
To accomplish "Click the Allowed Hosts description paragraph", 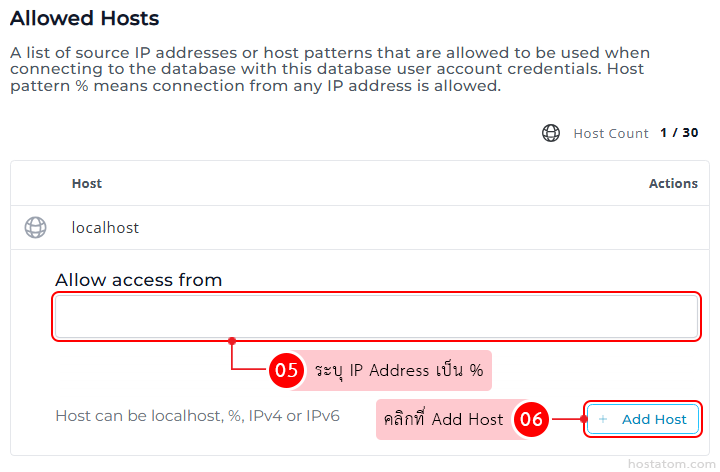I will (330, 69).
